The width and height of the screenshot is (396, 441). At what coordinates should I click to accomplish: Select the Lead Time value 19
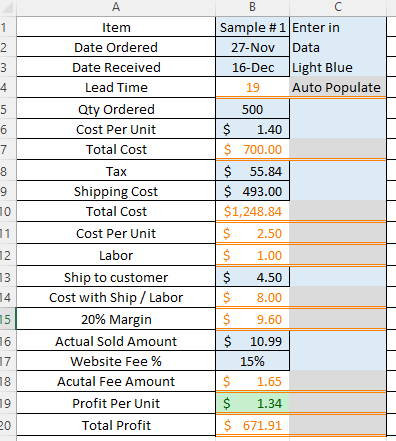coord(252,87)
